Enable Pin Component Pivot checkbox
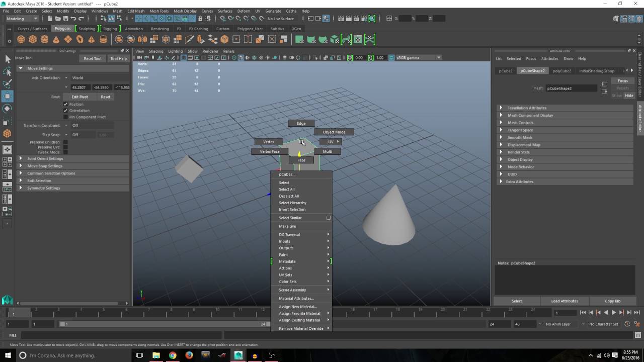 [65, 117]
